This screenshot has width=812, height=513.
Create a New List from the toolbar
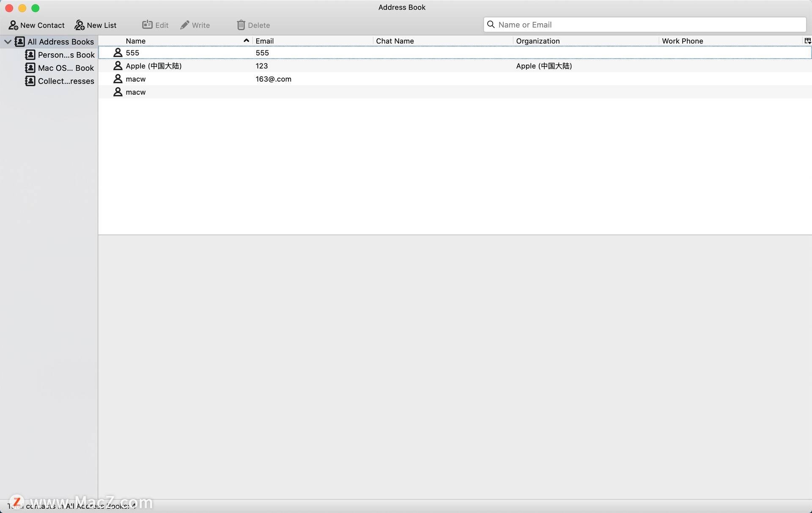pyautogui.click(x=95, y=25)
